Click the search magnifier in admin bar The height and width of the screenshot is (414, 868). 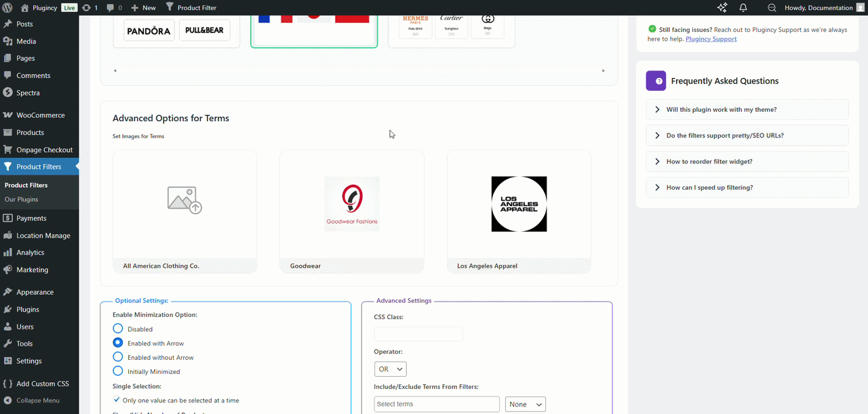click(x=772, y=7)
